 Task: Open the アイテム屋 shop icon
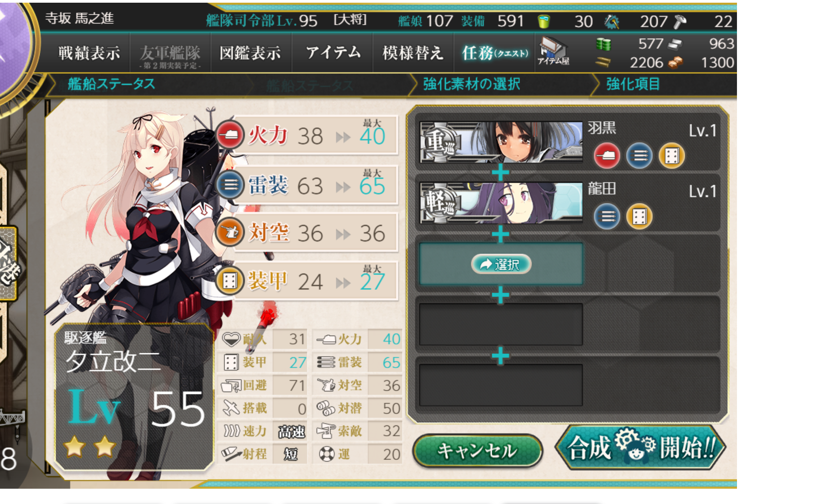point(553,51)
